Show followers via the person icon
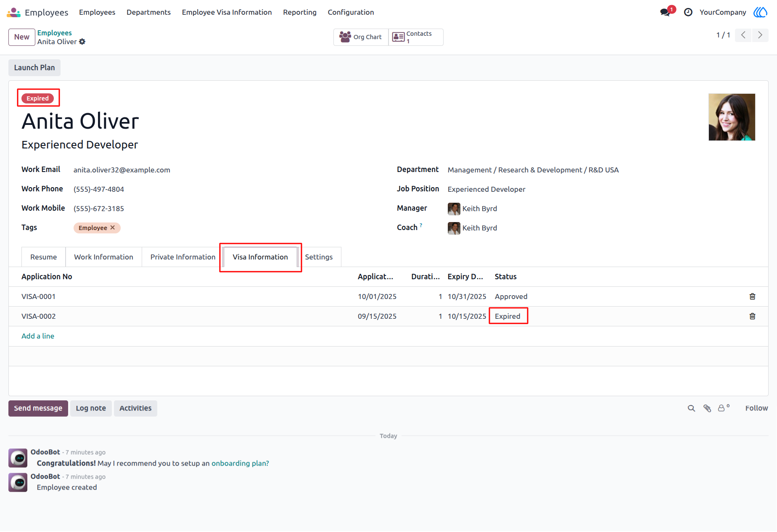 (x=723, y=408)
